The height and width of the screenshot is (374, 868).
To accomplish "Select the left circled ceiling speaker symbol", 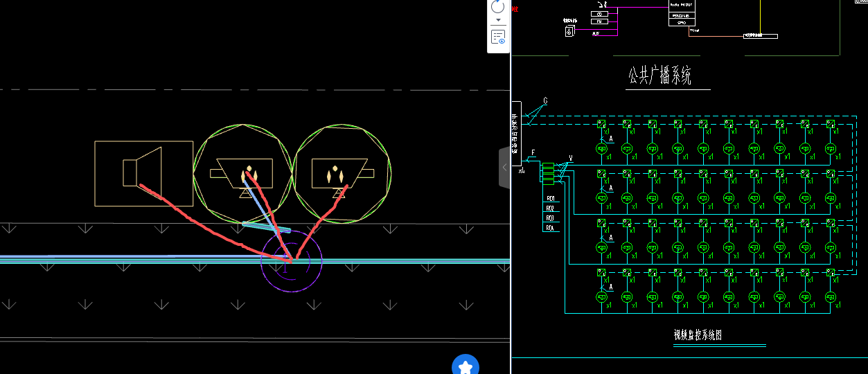I will (x=242, y=174).
